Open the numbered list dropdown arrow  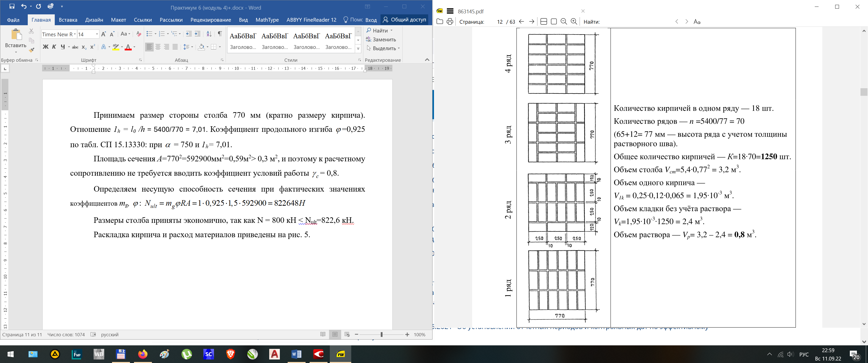(168, 34)
